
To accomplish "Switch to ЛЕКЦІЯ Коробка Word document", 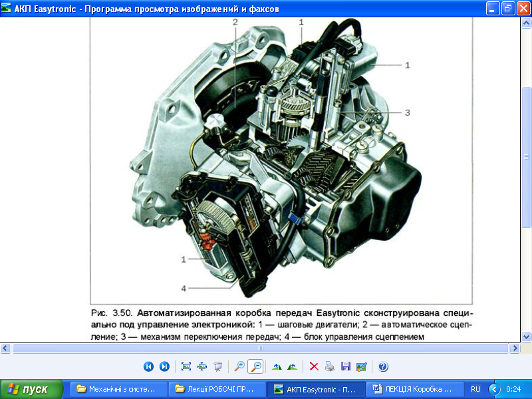I will coord(415,389).
